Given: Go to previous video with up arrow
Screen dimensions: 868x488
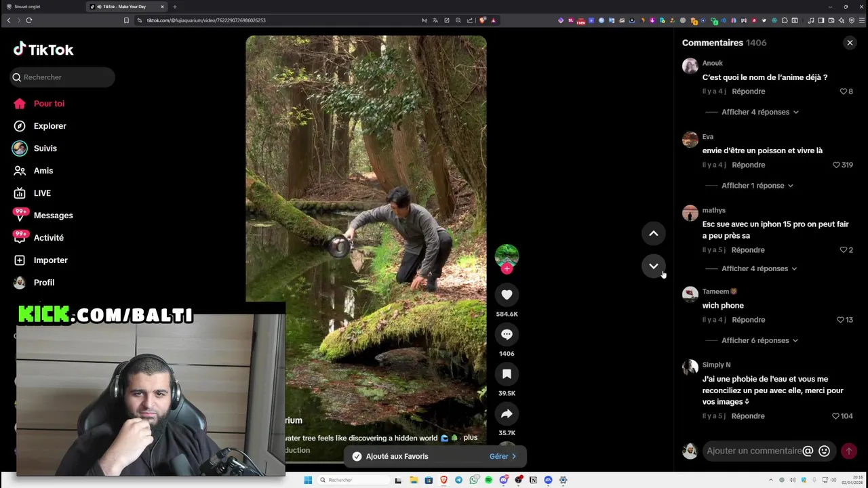Looking at the screenshot, I should [x=654, y=233].
